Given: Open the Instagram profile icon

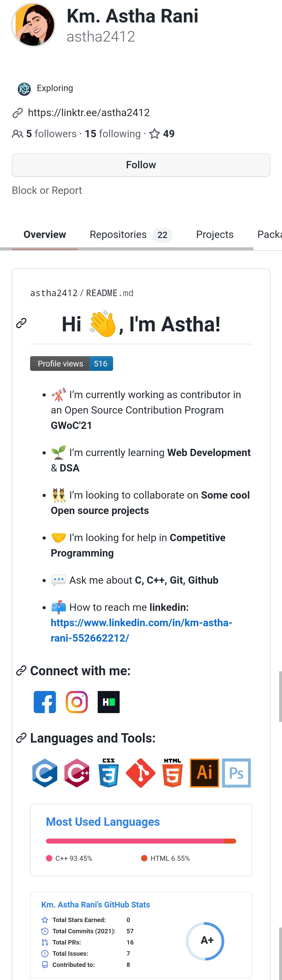Looking at the screenshot, I should click(77, 702).
